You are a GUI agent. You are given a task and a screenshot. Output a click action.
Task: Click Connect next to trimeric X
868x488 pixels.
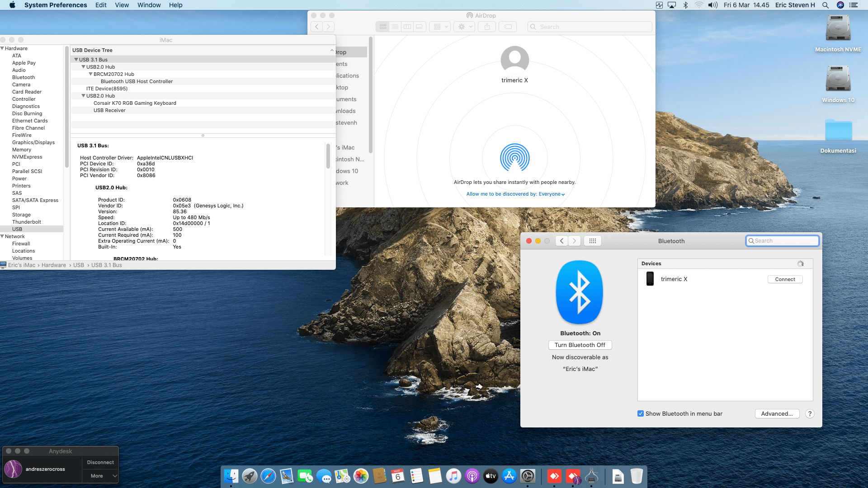(x=784, y=279)
